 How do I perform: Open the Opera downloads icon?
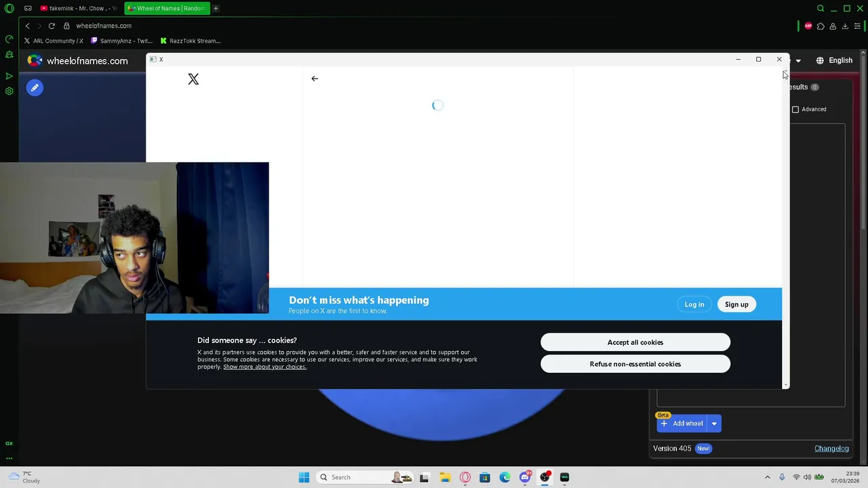coord(845,26)
